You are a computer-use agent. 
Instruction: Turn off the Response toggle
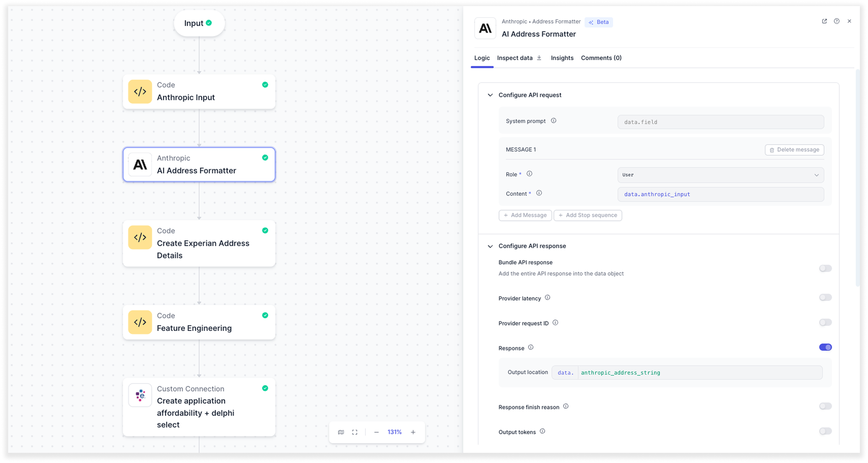coord(825,347)
